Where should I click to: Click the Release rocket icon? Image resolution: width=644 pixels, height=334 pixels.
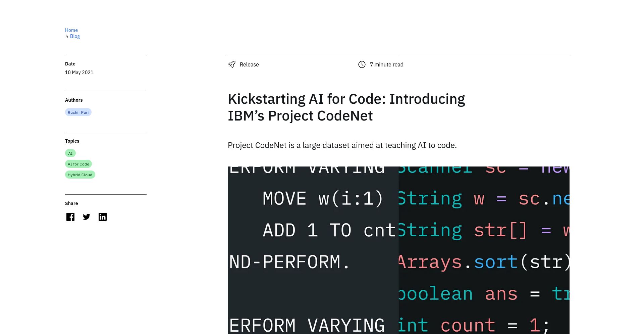(232, 64)
